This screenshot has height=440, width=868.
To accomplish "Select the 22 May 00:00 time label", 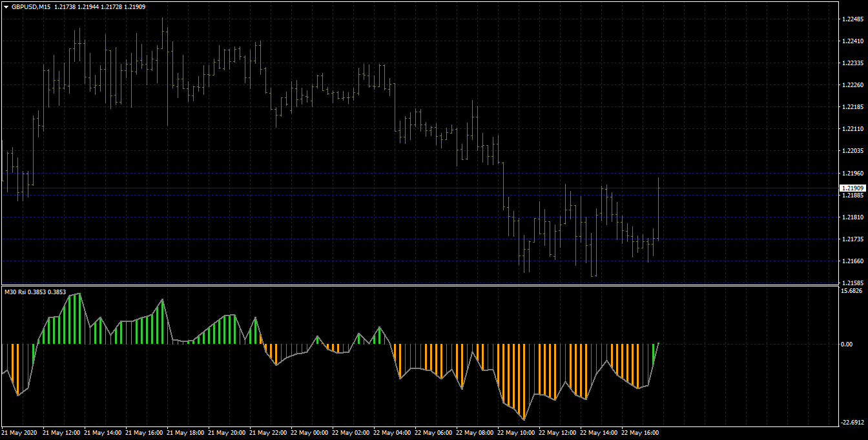I will [x=309, y=433].
